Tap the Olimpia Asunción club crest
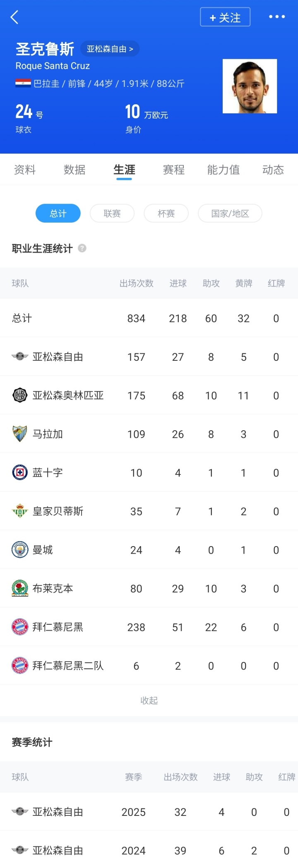Viewport: 298px width, 868px height. pos(19,395)
